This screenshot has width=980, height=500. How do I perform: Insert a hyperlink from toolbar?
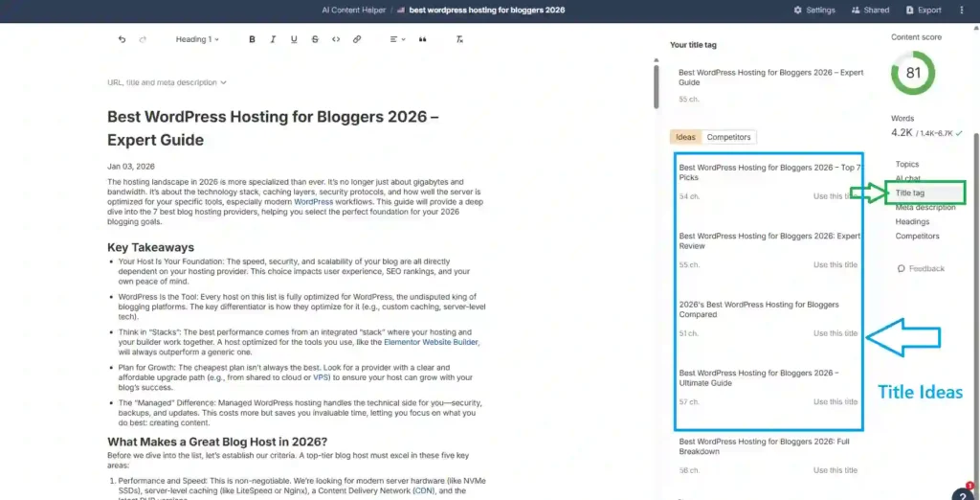(x=357, y=39)
